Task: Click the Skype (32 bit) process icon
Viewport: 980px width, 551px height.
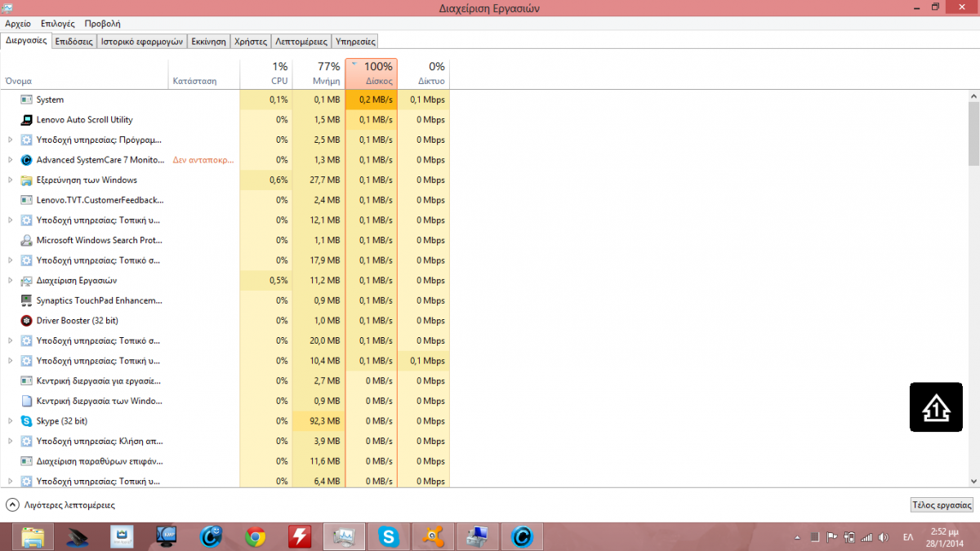Action: [26, 421]
